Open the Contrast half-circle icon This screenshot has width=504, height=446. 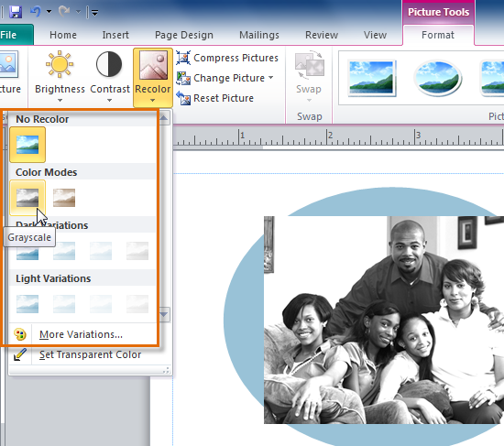tap(109, 64)
